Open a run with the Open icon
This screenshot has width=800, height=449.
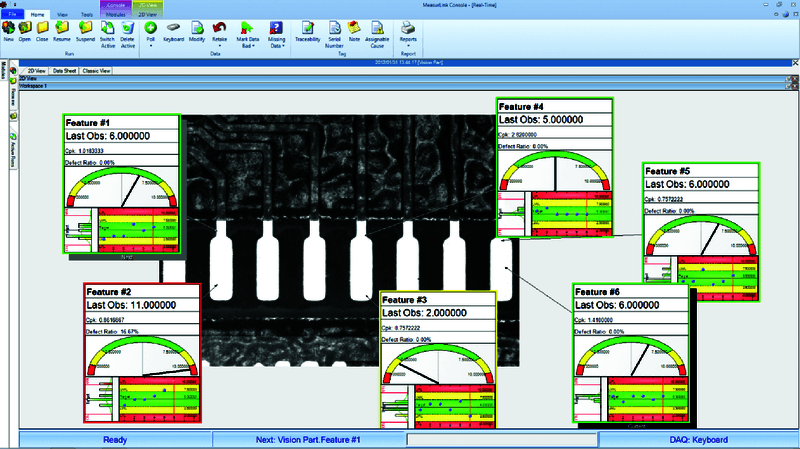pos(24,28)
